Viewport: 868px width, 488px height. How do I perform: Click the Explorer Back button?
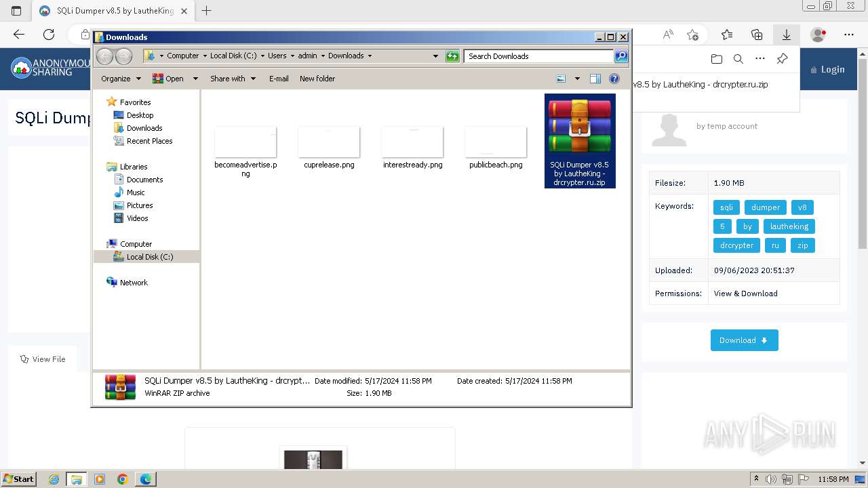104,56
